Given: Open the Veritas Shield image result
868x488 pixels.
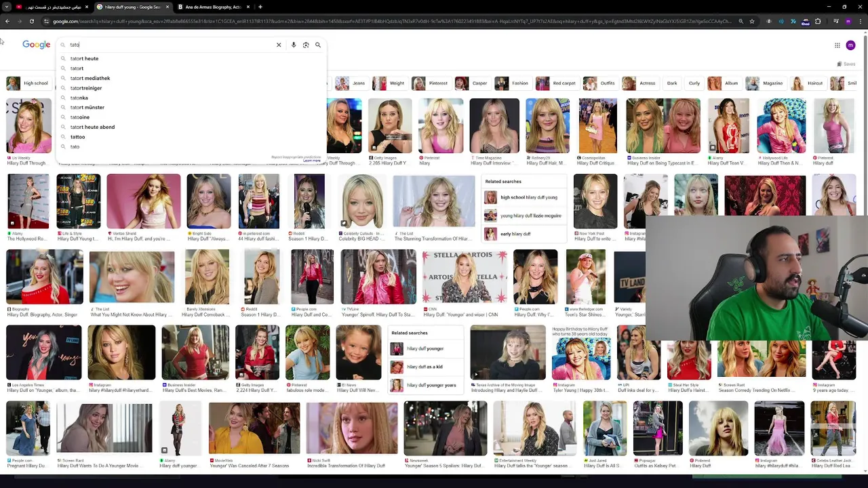Looking at the screenshot, I should click(x=143, y=201).
